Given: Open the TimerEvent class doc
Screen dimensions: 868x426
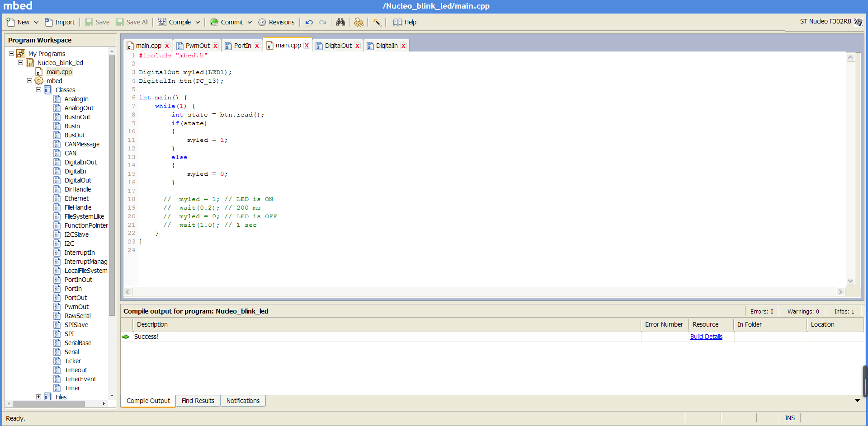Looking at the screenshot, I should [x=80, y=379].
